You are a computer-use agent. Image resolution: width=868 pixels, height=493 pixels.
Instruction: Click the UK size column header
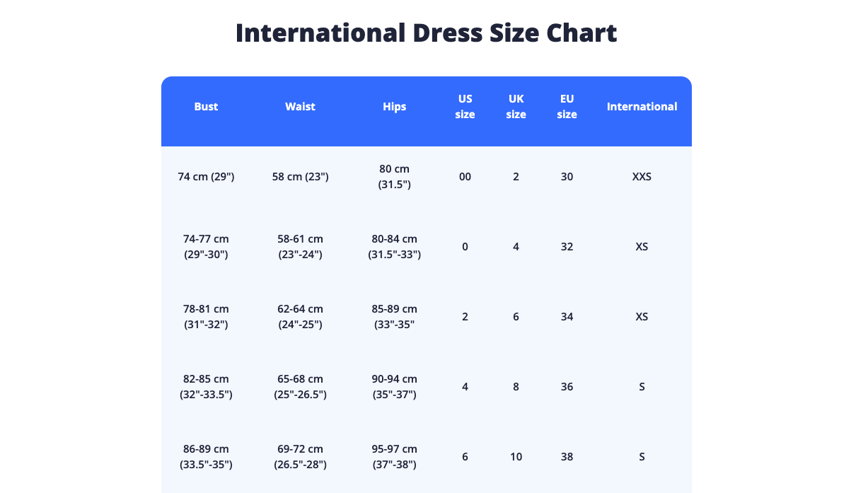pos(516,107)
